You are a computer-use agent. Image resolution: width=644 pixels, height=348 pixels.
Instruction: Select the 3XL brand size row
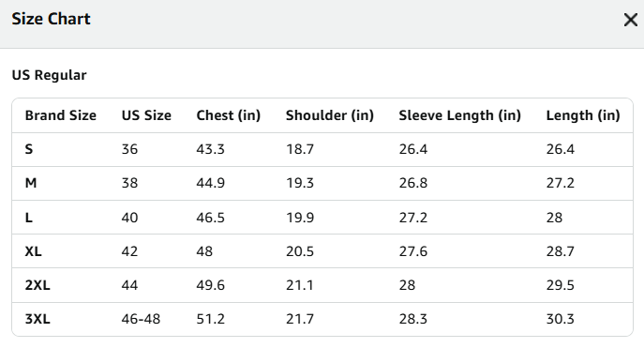pyautogui.click(x=322, y=319)
